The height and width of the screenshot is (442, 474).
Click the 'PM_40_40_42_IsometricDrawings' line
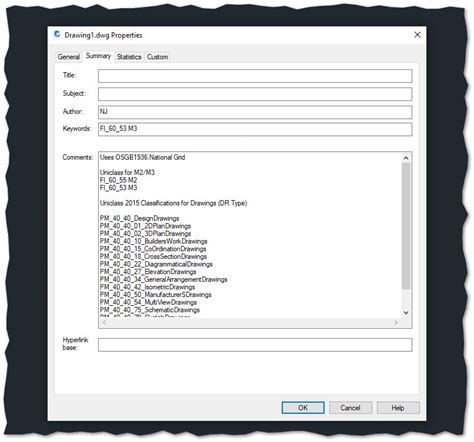tap(147, 287)
